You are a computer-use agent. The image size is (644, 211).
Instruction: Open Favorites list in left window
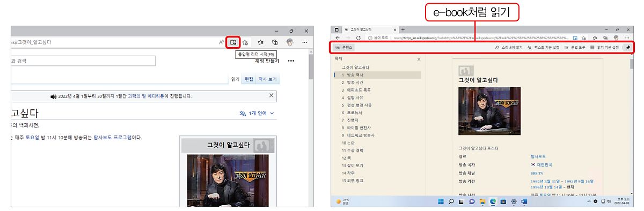(260, 42)
